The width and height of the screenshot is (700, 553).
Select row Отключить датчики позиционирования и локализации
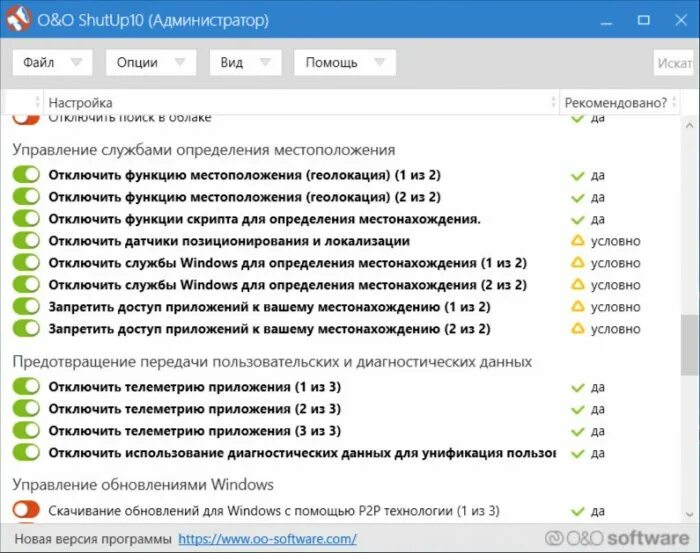229,241
